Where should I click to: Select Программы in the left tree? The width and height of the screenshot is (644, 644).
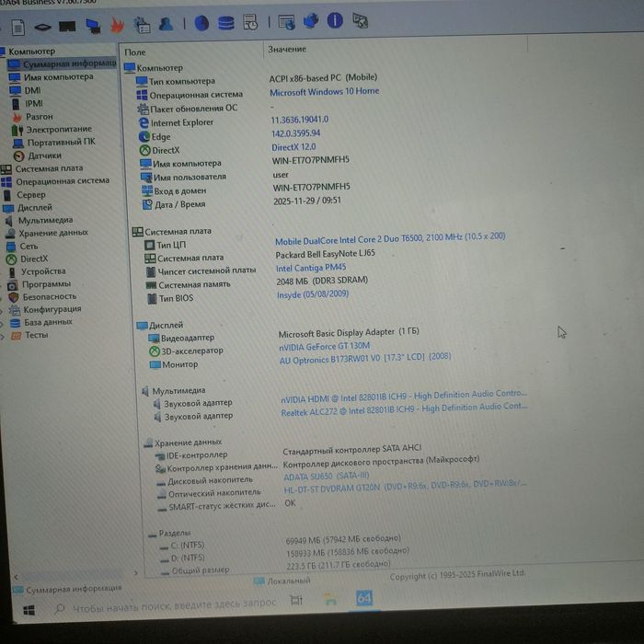tap(46, 283)
